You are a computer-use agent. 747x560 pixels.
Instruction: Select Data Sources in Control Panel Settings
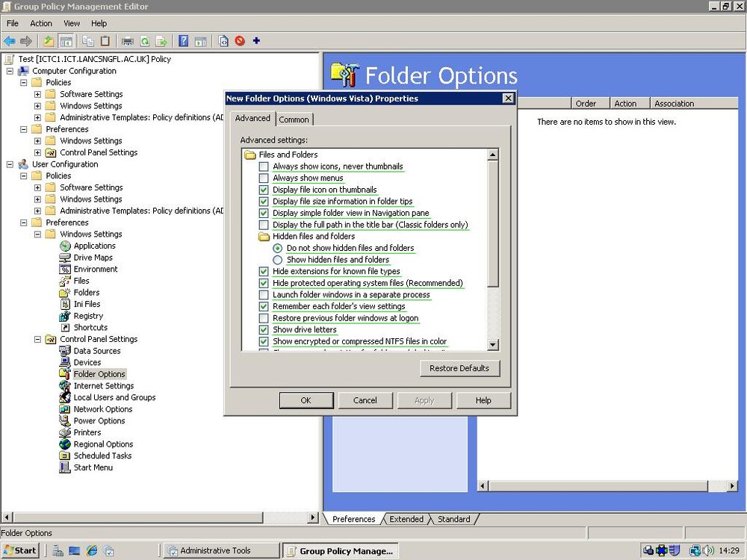[97, 351]
